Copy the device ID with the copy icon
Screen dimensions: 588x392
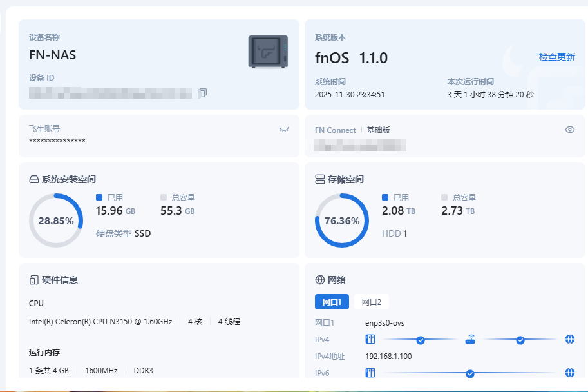(x=202, y=93)
